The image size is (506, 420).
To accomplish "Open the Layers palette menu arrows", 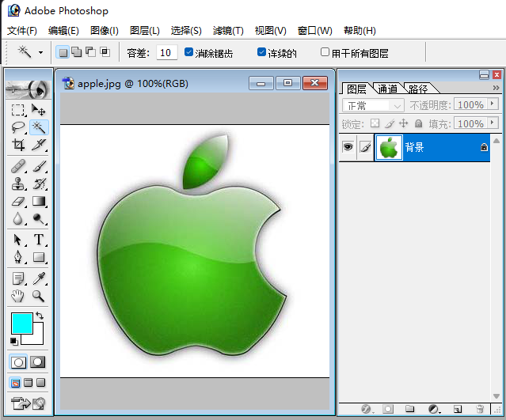I will [496, 88].
